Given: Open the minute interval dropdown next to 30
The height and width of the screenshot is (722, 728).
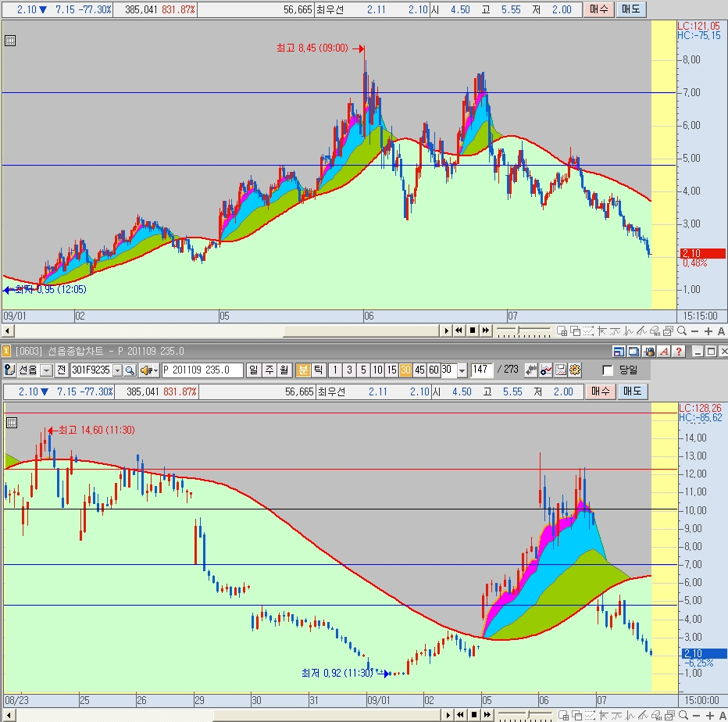Looking at the screenshot, I should point(462,370).
